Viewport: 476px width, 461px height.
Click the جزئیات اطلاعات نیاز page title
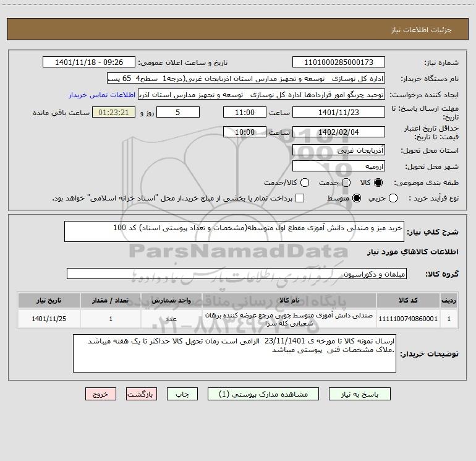coord(422,30)
